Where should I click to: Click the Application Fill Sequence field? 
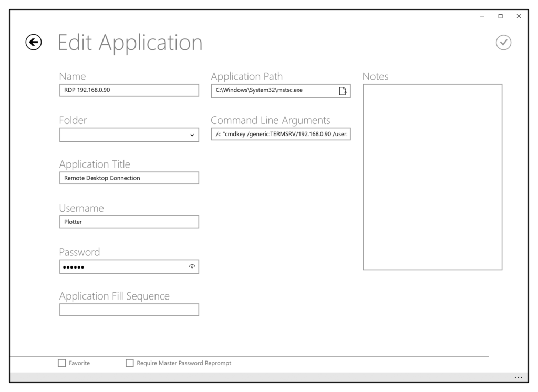tap(129, 310)
